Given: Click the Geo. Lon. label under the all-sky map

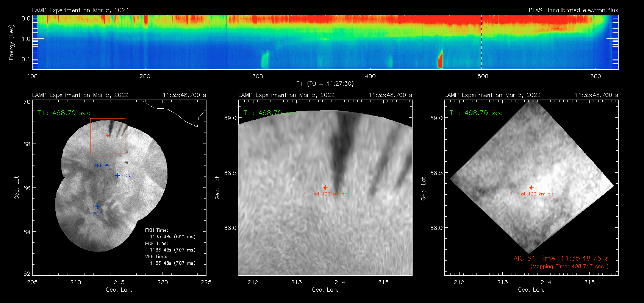Looking at the screenshot, I should [119, 290].
